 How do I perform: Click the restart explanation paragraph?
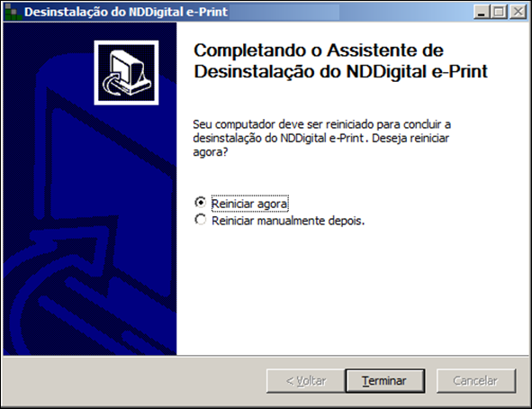(321, 138)
